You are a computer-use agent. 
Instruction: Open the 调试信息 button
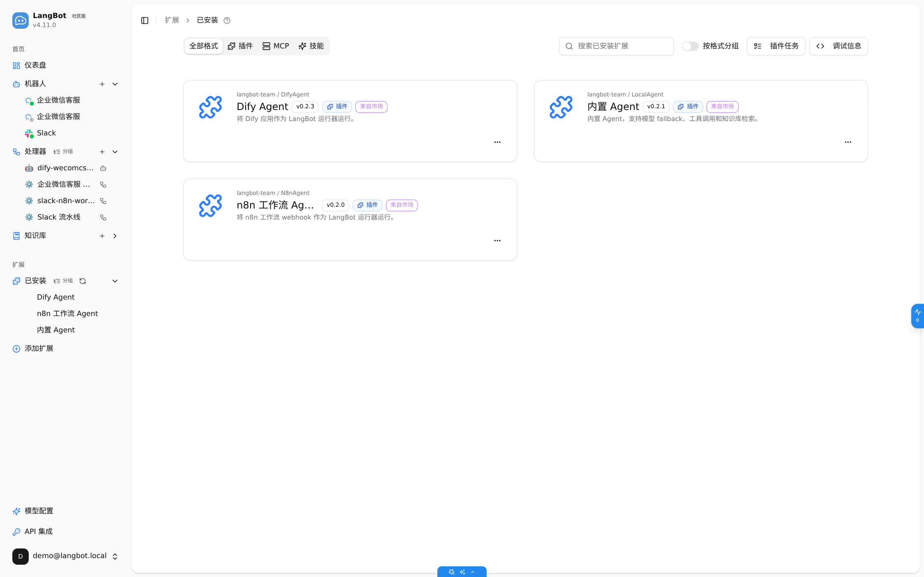839,46
